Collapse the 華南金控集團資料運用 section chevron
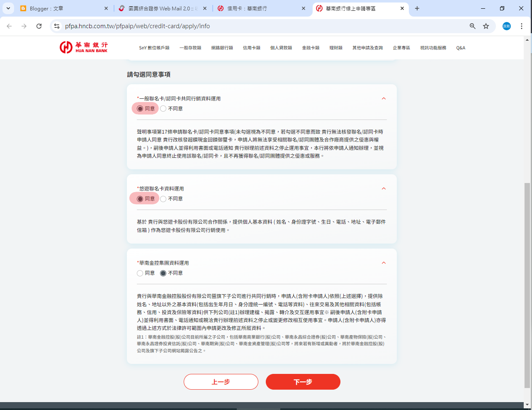532x410 pixels. click(x=384, y=263)
